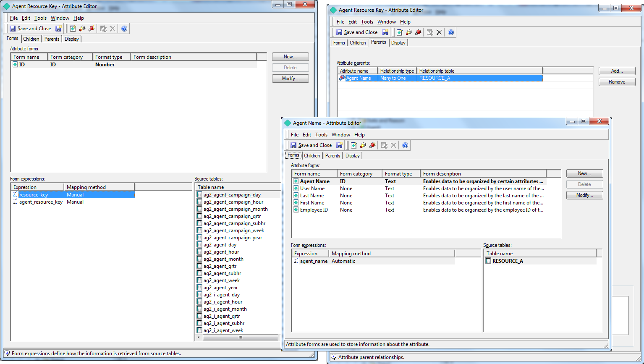644x364 pixels.
Task: Click Remove button beside the attribute parents list
Action: (617, 82)
